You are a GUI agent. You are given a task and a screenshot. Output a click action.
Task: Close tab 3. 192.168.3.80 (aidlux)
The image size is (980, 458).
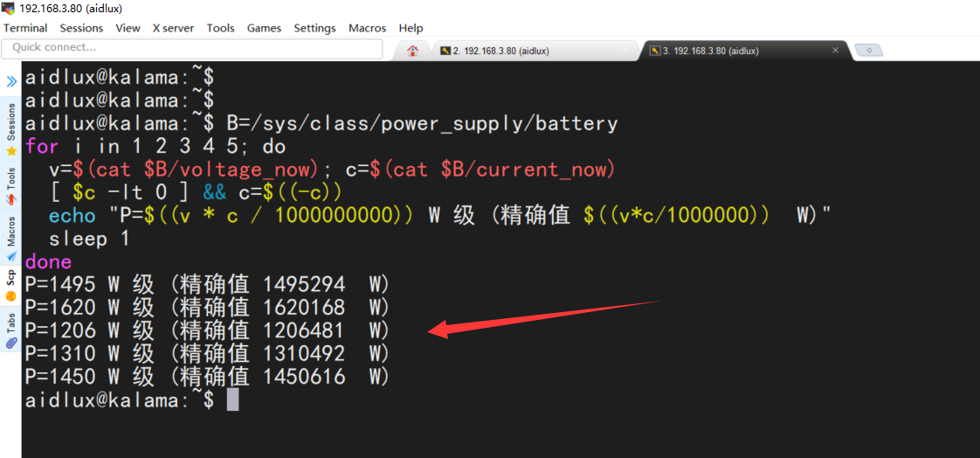point(836,52)
